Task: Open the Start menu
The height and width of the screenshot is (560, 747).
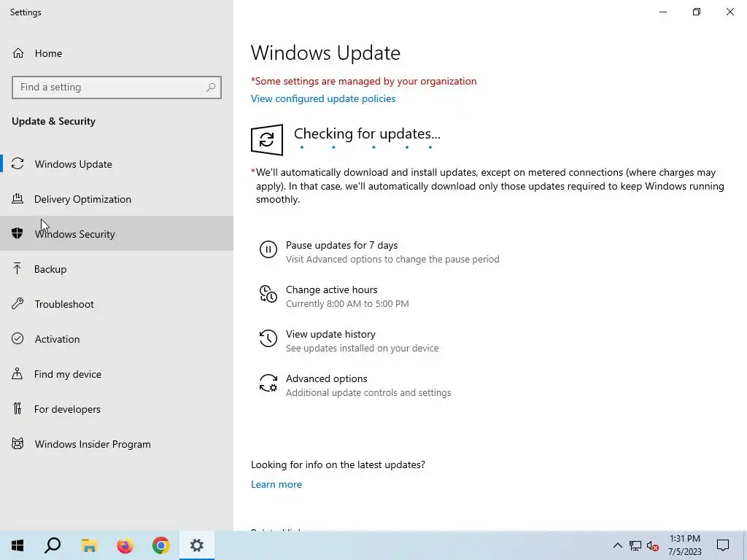Action: 18,545
